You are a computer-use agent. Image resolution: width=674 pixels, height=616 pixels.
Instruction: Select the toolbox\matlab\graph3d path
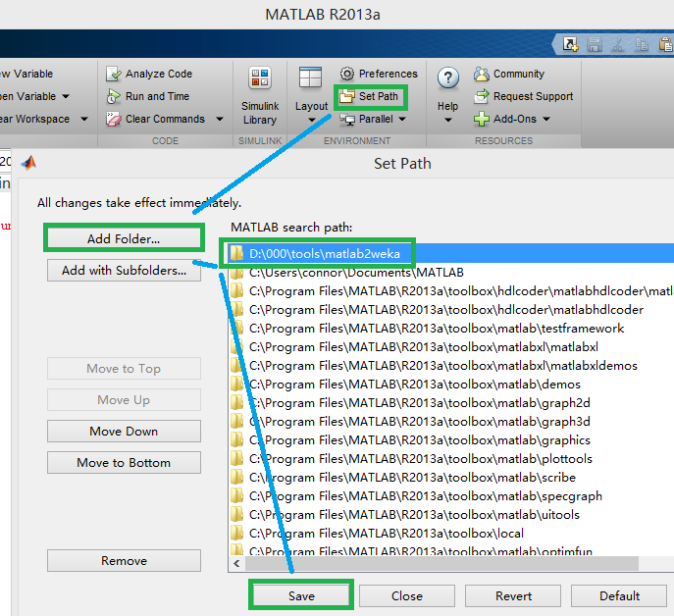click(451, 421)
